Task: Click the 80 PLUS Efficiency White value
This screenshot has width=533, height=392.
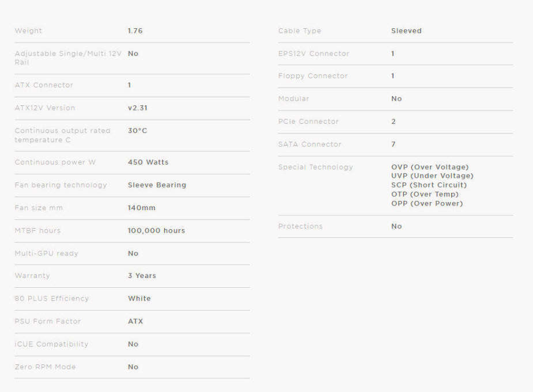Action: [139, 299]
